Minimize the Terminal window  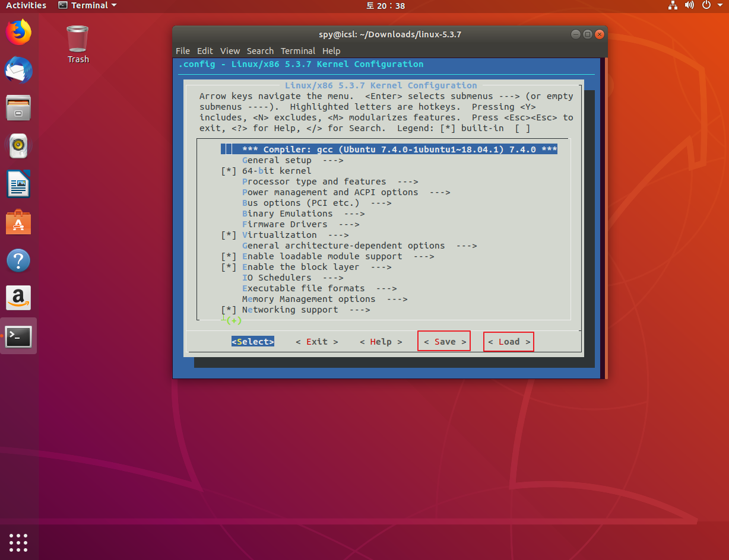(x=575, y=34)
